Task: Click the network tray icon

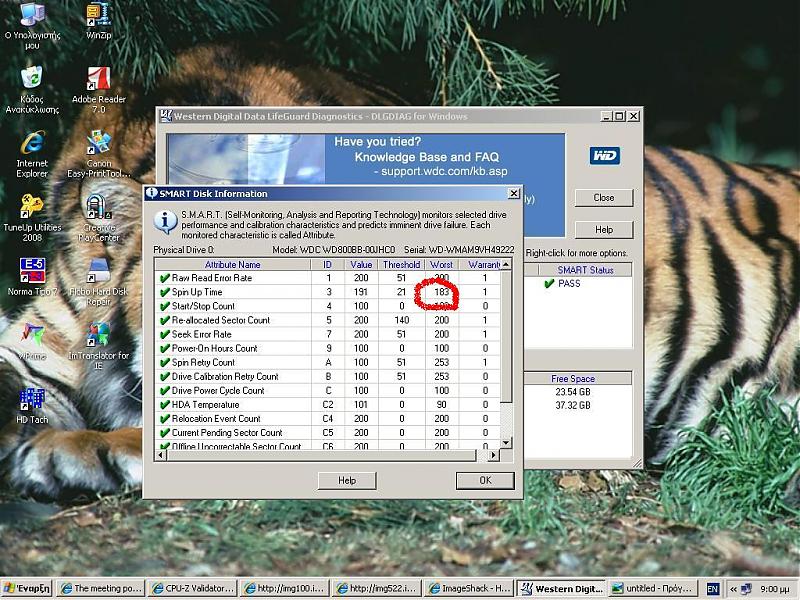Action: click(746, 589)
